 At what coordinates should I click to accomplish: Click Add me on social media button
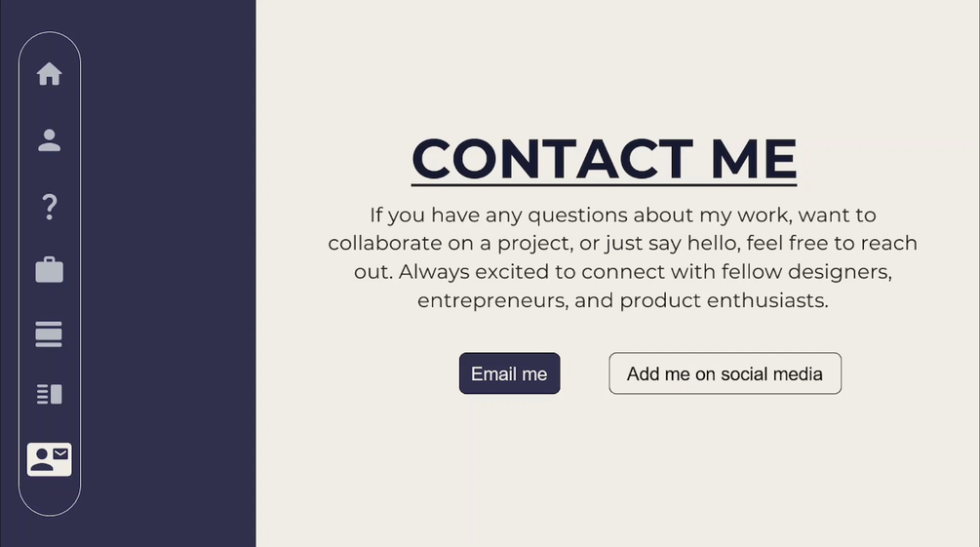(725, 373)
